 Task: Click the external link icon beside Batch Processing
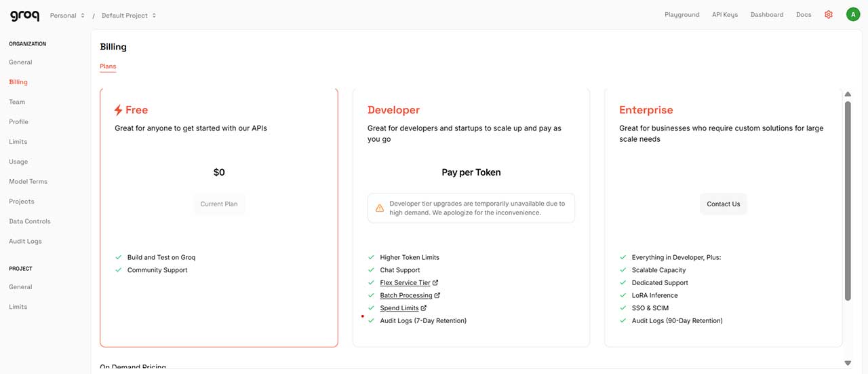pyautogui.click(x=437, y=295)
